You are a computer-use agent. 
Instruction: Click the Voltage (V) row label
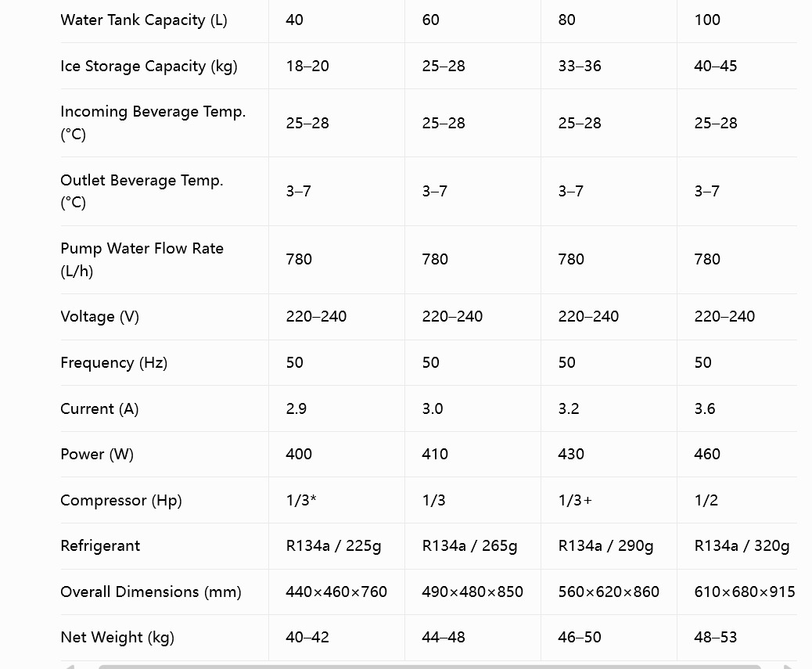(x=100, y=316)
